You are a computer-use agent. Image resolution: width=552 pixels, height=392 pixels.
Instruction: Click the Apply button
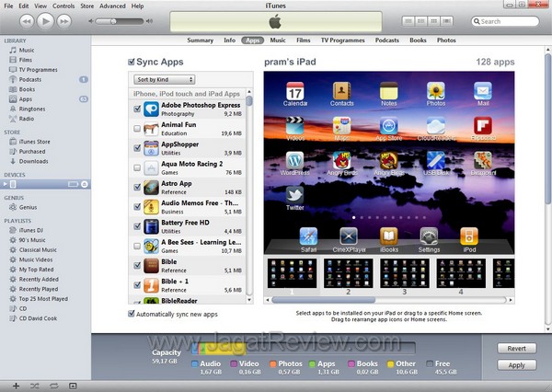tap(516, 365)
